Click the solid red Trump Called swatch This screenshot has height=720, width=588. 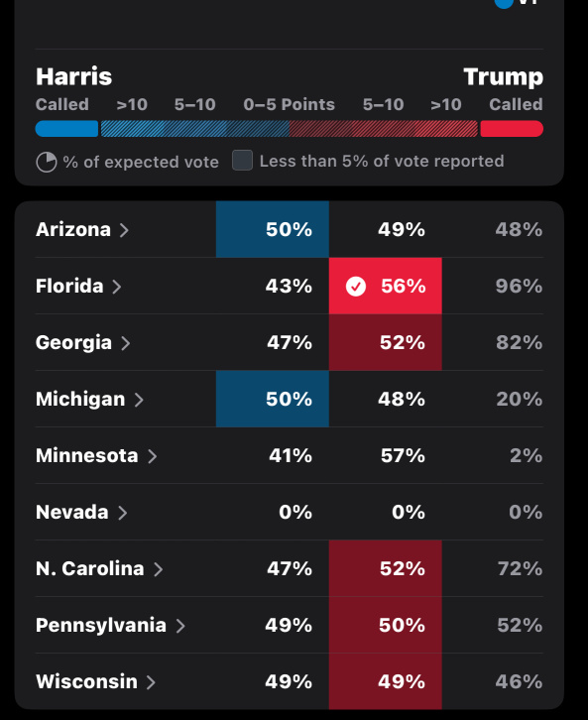click(512, 129)
